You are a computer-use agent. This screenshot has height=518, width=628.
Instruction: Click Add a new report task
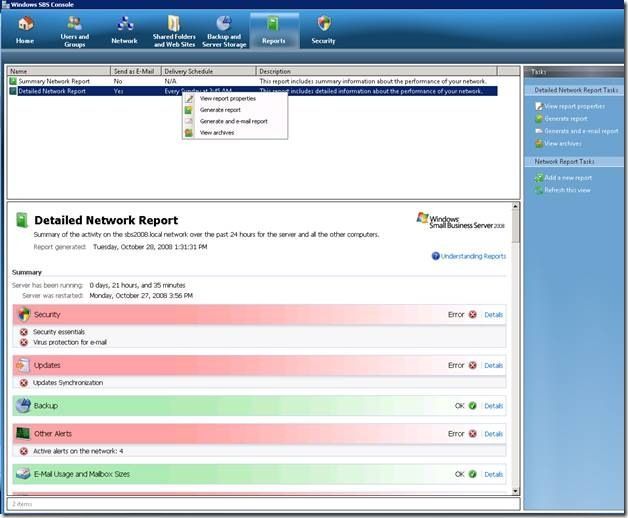568,177
